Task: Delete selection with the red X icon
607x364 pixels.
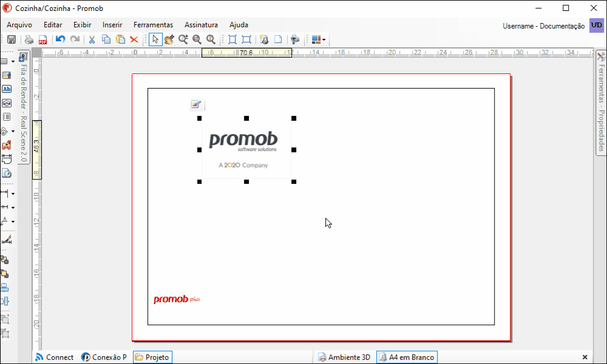Action: coord(134,39)
